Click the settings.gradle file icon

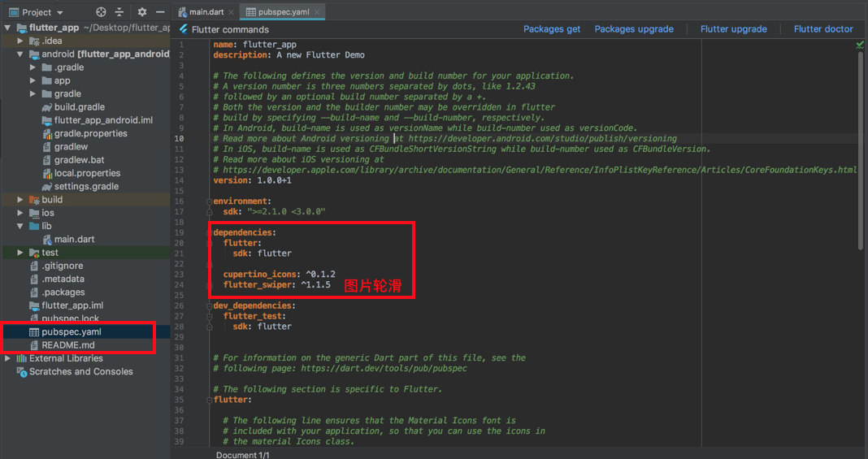47,187
